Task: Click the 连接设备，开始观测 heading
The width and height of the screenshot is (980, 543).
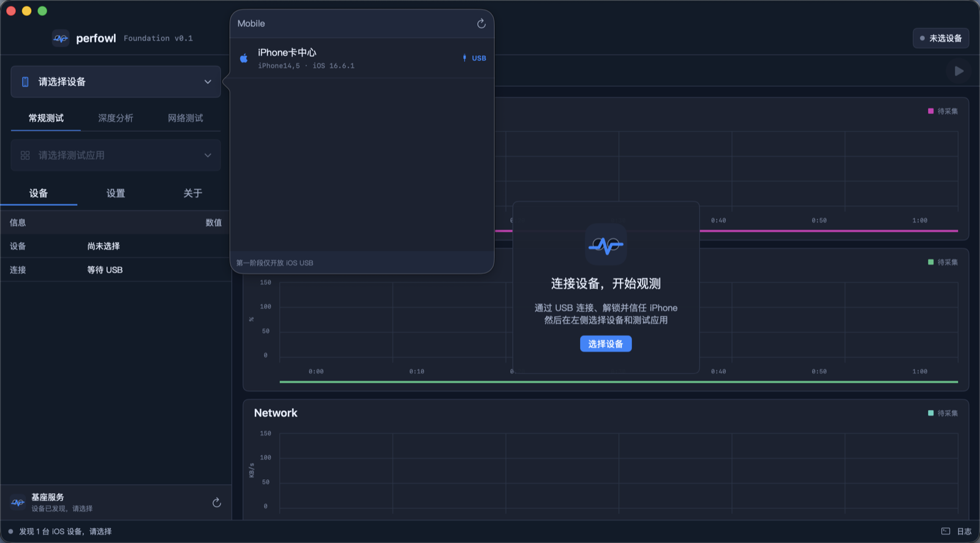Action: point(606,283)
